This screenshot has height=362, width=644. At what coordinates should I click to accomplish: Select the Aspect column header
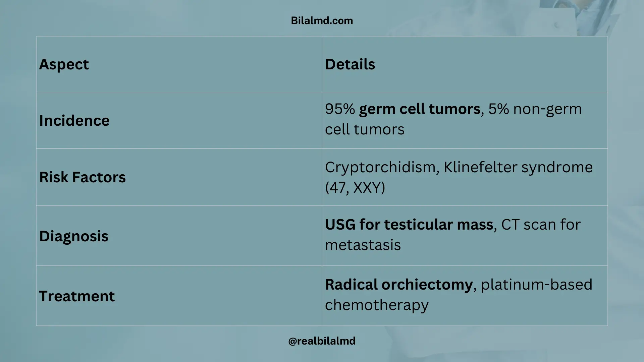pos(64,64)
